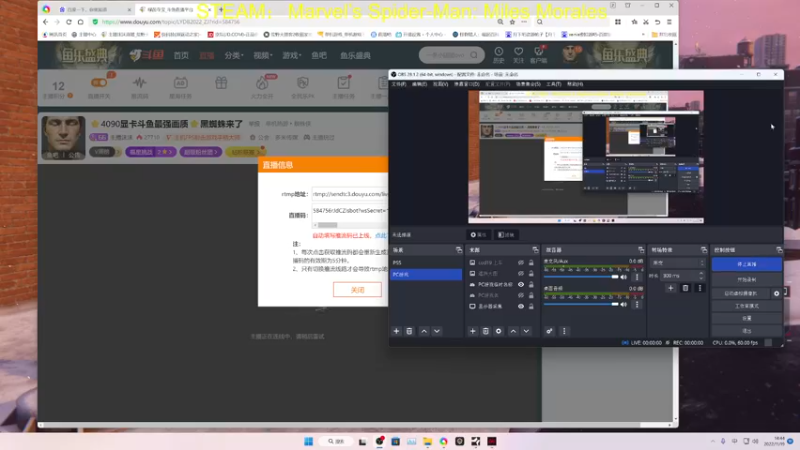Mute 麦克风/Aux speaker icon

click(623, 277)
